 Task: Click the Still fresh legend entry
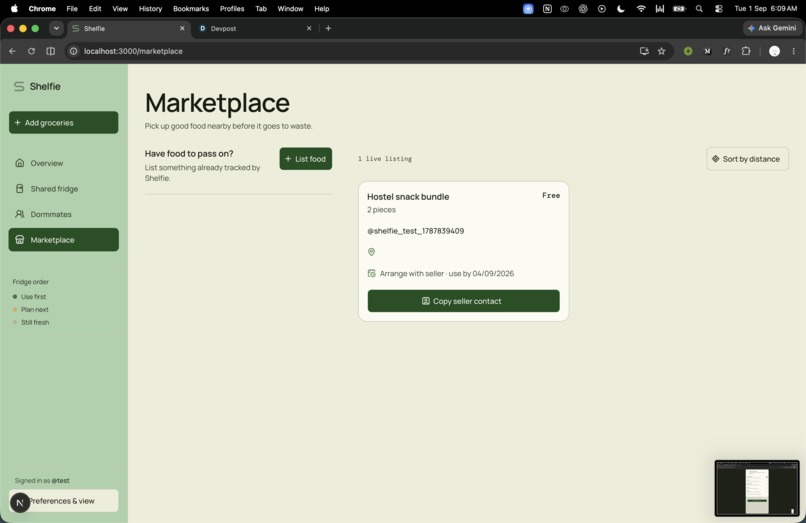[x=31, y=322]
